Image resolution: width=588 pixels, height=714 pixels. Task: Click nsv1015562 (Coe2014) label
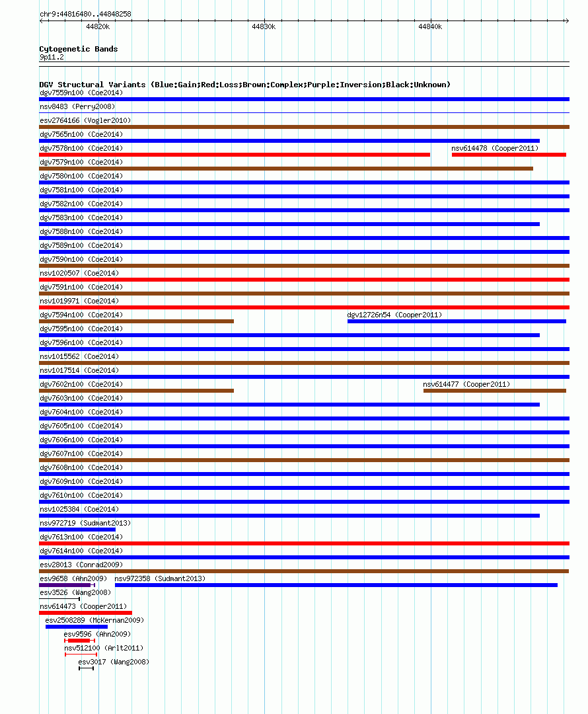click(79, 356)
